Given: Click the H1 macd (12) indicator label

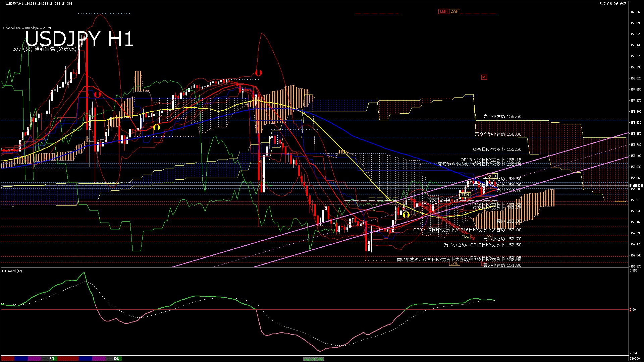Looking at the screenshot, I should click(x=12, y=271).
